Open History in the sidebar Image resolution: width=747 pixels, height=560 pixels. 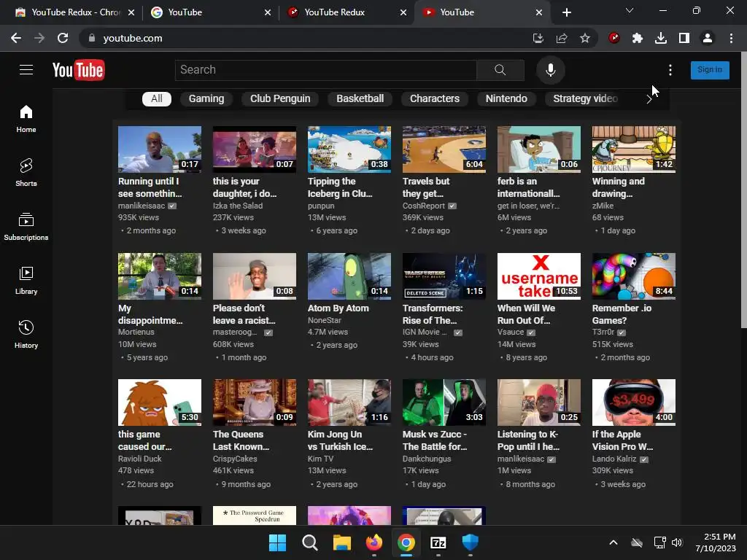(x=26, y=334)
